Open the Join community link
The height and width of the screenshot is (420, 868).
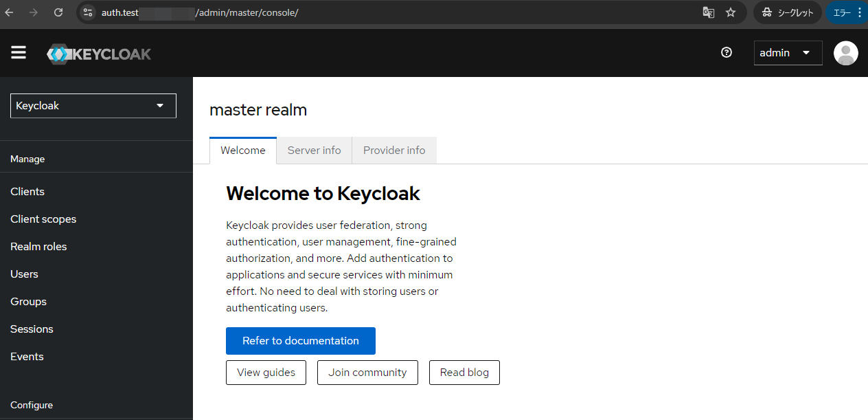click(367, 372)
